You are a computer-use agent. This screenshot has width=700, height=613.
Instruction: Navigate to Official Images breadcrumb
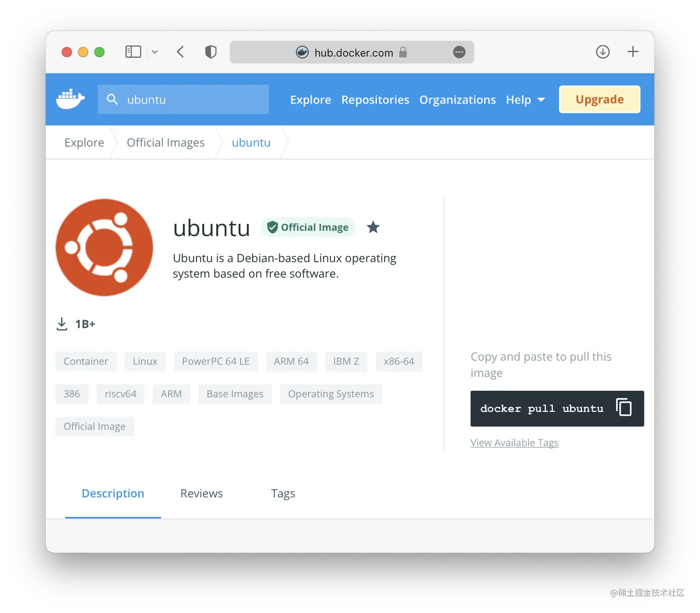point(166,142)
